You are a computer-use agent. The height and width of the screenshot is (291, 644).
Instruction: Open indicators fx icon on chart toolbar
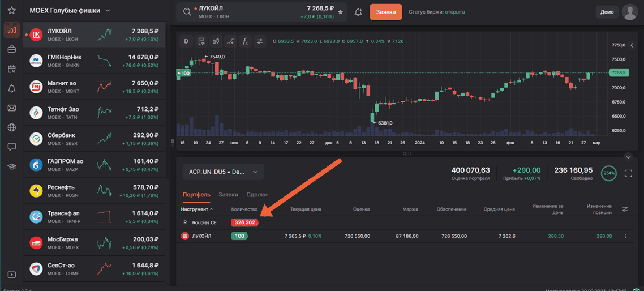[245, 41]
